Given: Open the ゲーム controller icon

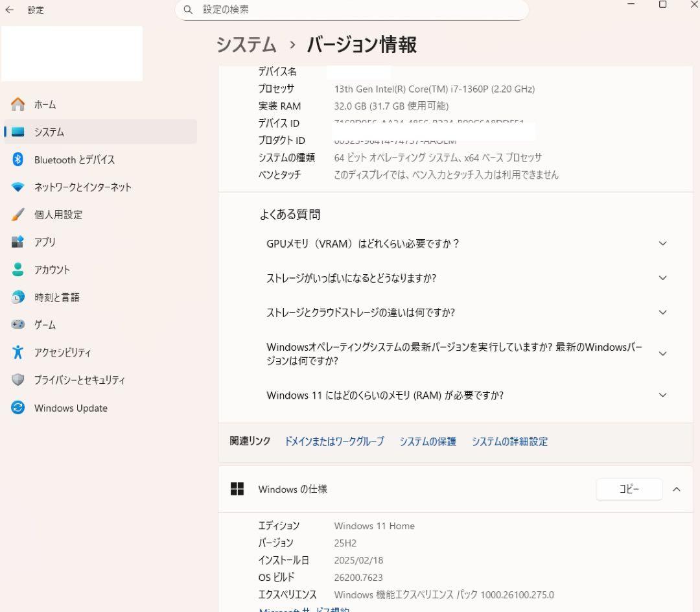Looking at the screenshot, I should (18, 325).
